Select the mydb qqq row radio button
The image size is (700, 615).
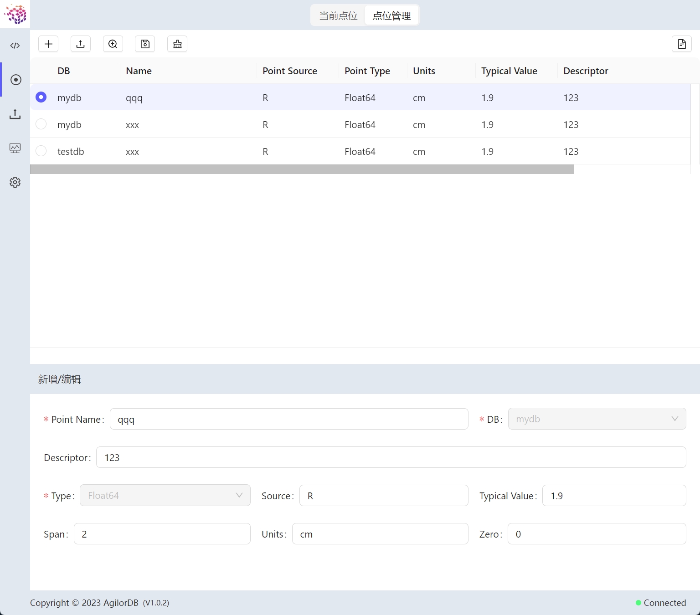[41, 97]
